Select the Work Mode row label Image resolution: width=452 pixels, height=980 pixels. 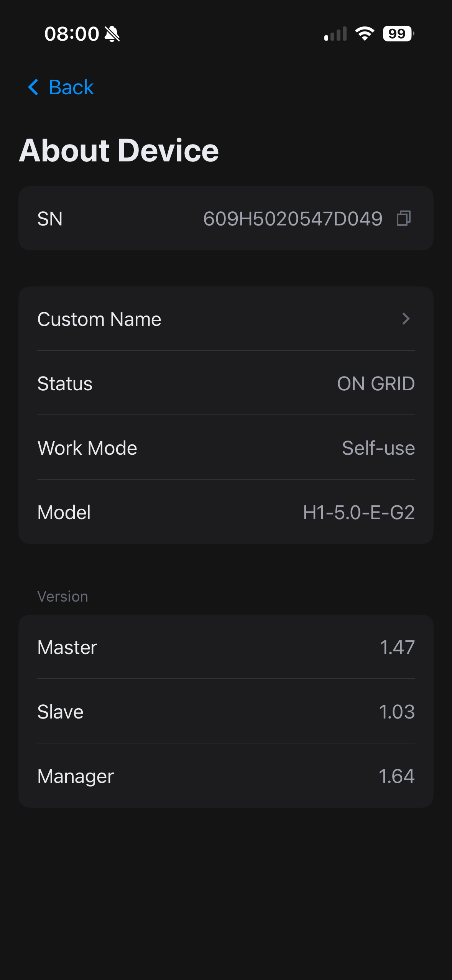[x=87, y=448]
